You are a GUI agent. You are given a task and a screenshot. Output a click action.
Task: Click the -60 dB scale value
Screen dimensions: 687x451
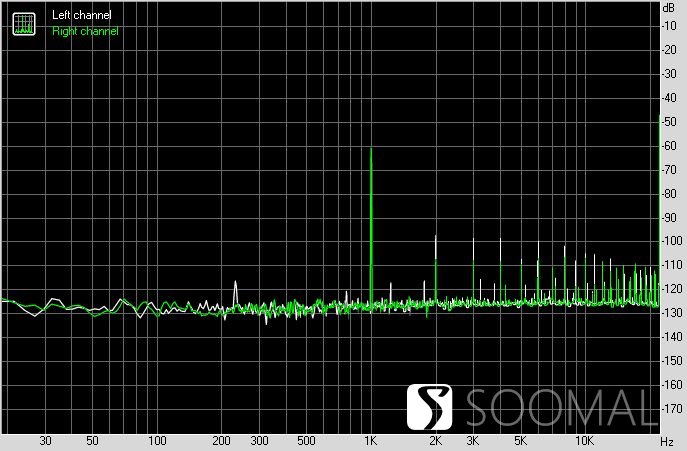pos(669,146)
